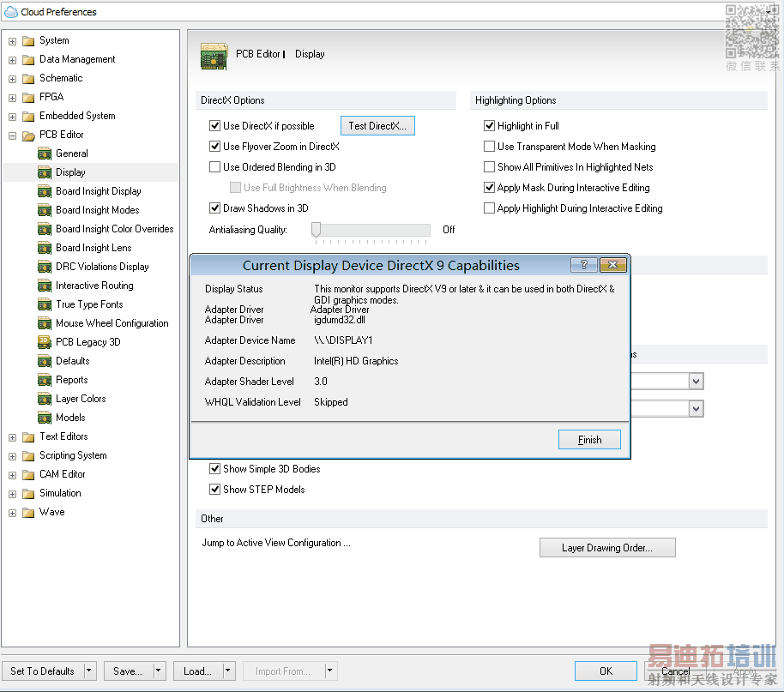784x692 pixels.
Task: Click the FPGA folder icon
Action: click(x=28, y=98)
